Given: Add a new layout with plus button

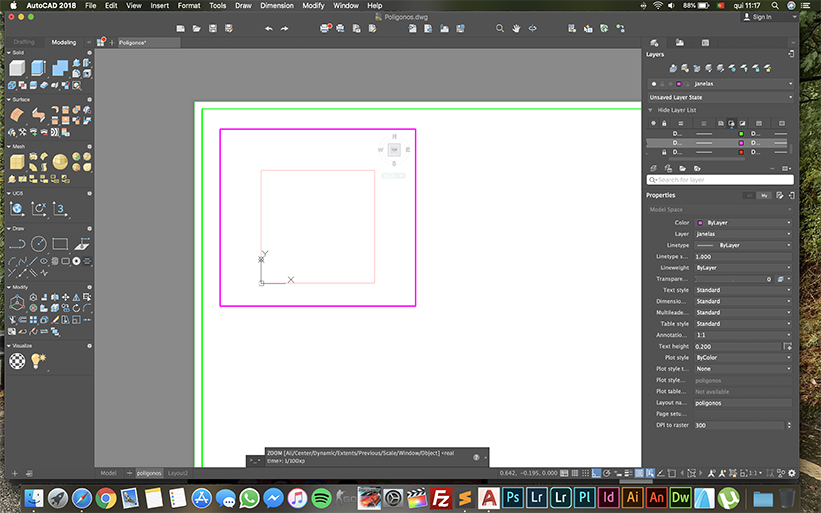Looking at the screenshot, I should tap(129, 473).
